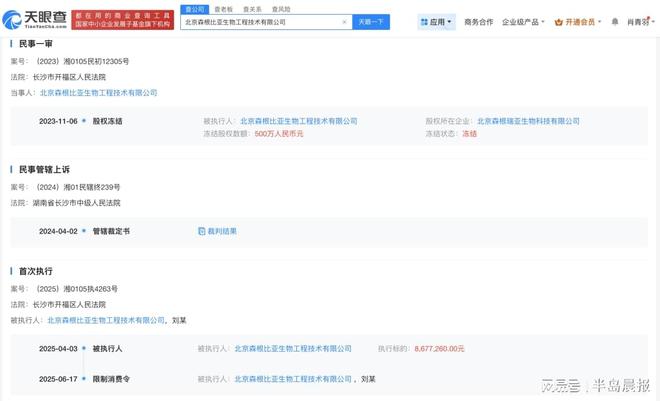Click the document icon beside 裁判结果

tap(202, 231)
